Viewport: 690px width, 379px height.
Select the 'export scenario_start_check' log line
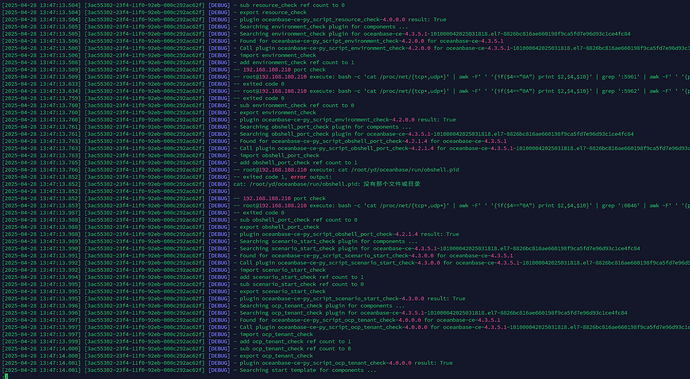click(x=279, y=291)
